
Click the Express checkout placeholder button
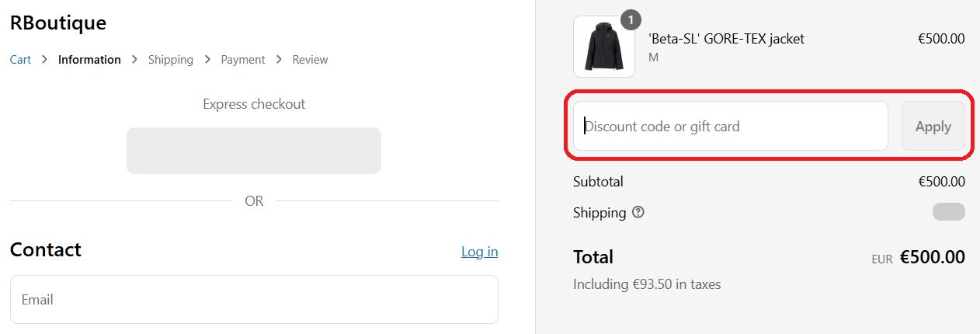[254, 151]
